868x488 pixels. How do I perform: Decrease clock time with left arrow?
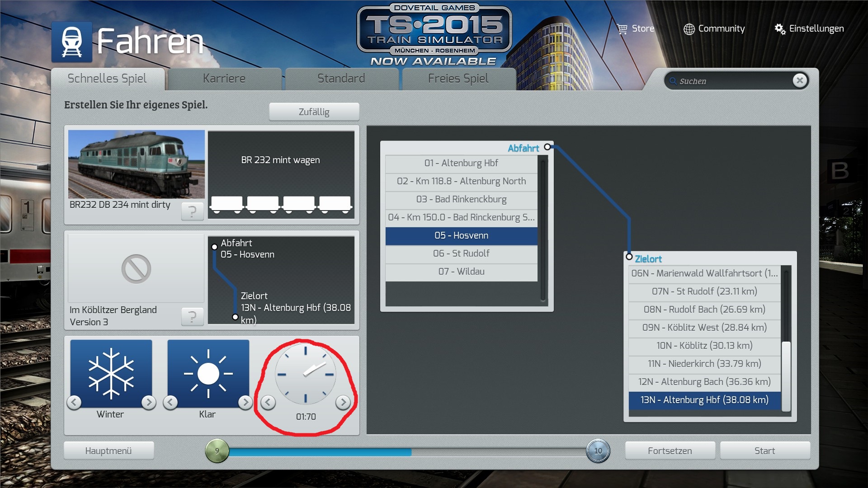click(268, 402)
